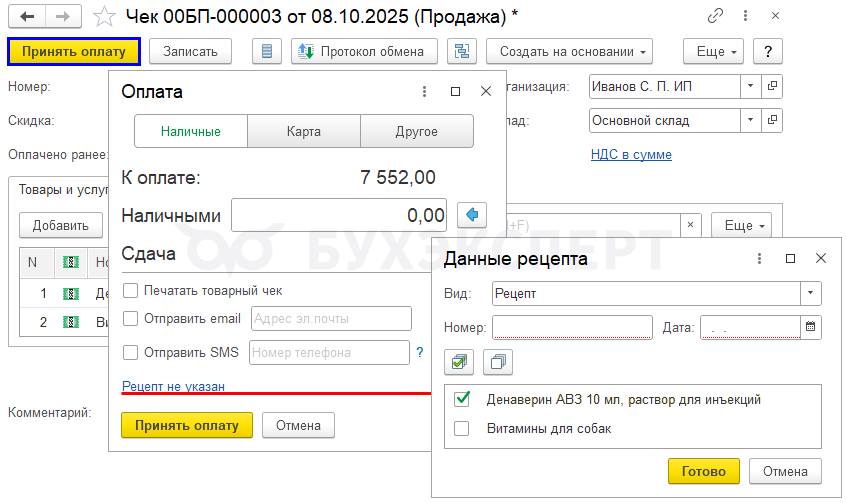This screenshot has width=847, height=503.
Task: Expand Организация dropdown list
Action: [750, 86]
